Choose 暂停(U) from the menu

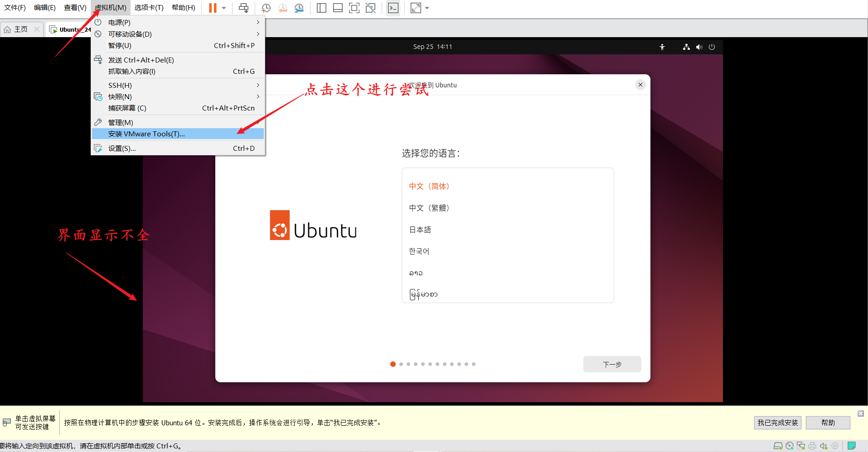tap(178, 45)
